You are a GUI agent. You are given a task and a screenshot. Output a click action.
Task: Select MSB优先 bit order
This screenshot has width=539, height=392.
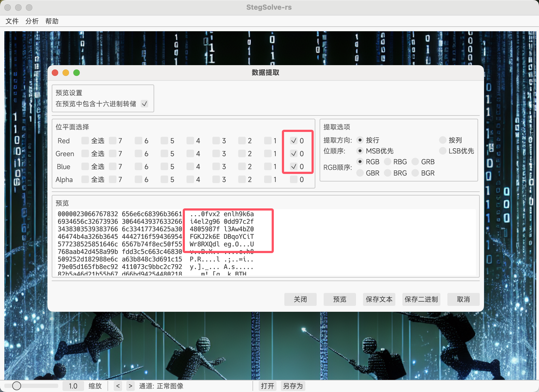tap(360, 151)
